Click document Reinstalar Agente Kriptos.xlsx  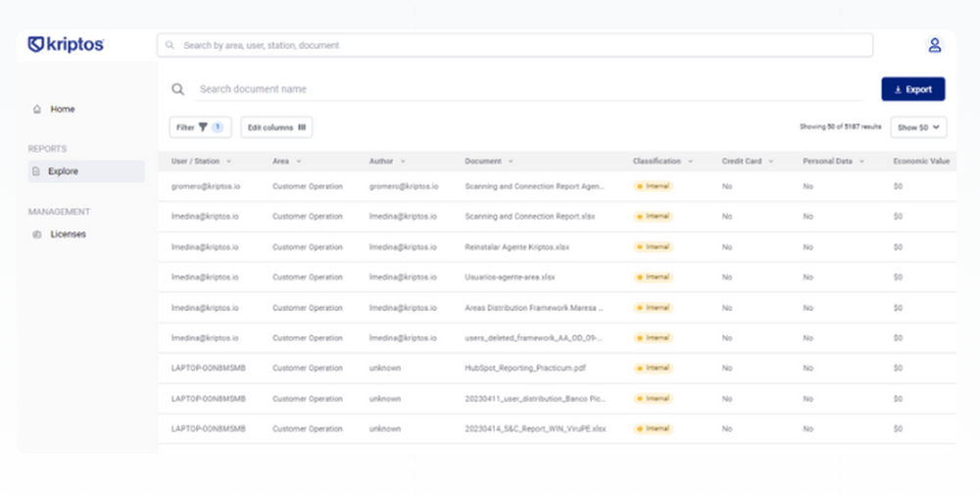coord(516,247)
